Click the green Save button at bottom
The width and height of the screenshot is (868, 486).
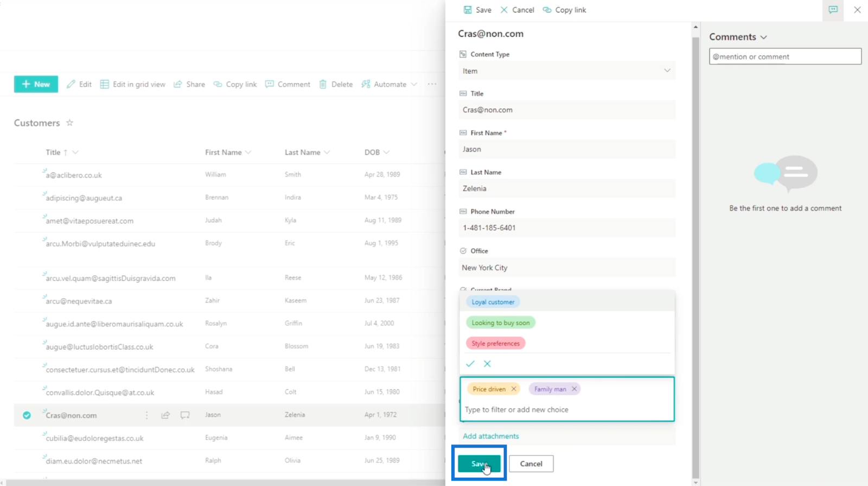pyautogui.click(x=479, y=464)
